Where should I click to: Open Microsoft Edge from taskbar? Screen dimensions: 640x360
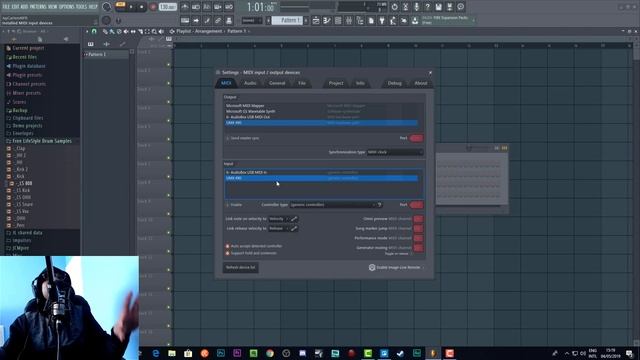click(x=156, y=353)
